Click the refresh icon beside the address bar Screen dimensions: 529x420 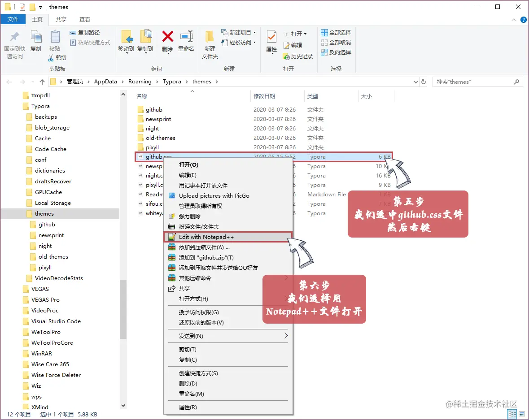click(x=422, y=82)
